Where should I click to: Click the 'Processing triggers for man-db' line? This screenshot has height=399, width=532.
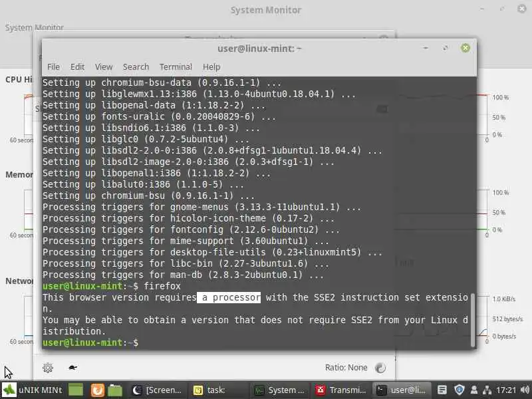tap(183, 275)
